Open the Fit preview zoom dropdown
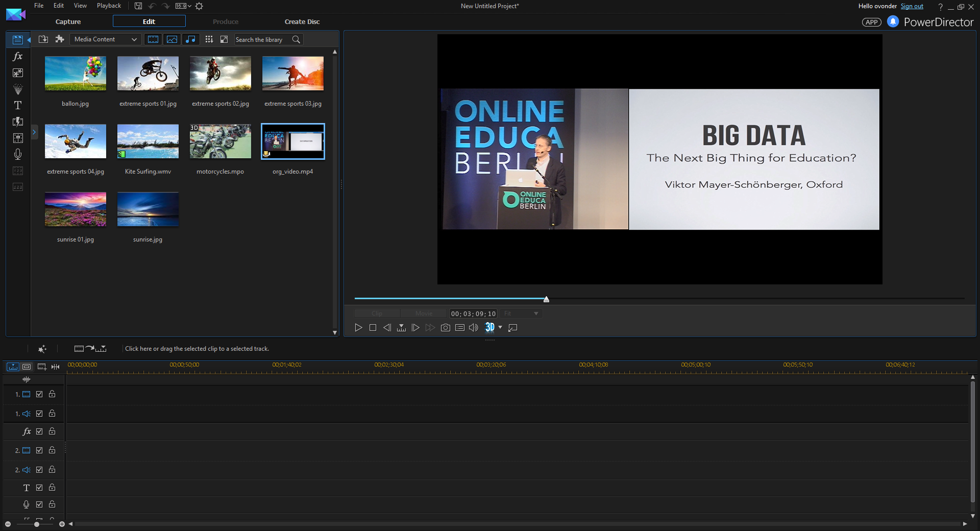The image size is (980, 531). [521, 313]
